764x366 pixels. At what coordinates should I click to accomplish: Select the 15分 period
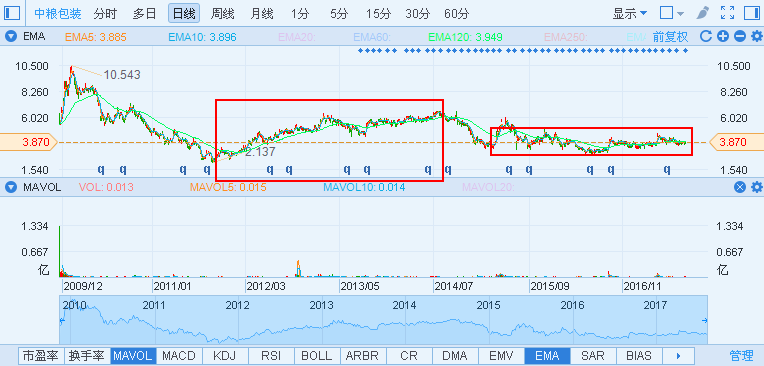coord(379,14)
